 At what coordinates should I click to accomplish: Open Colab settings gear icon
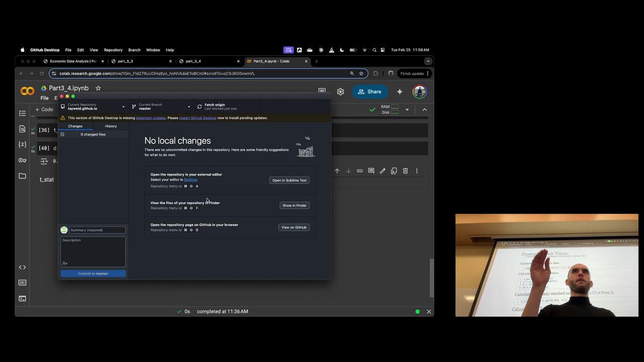pos(341,92)
